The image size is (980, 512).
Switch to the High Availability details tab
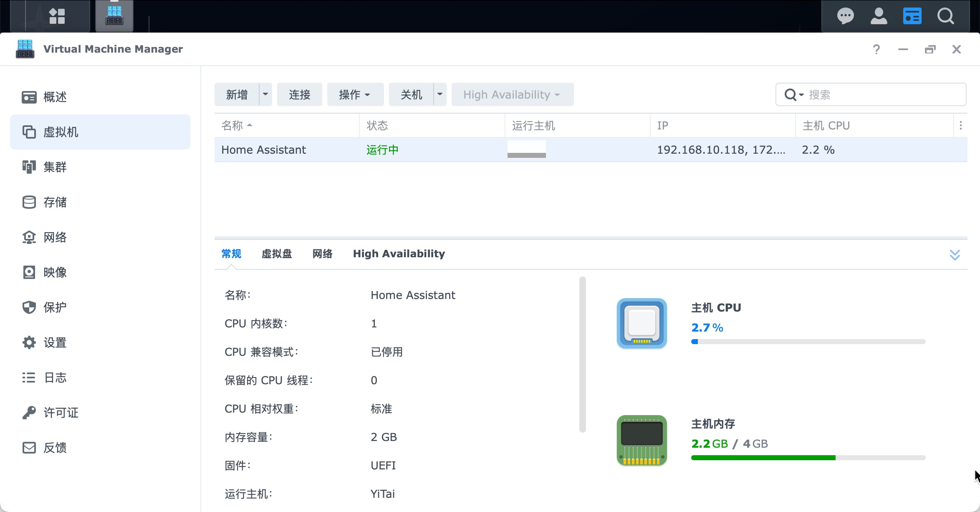pyautogui.click(x=399, y=254)
